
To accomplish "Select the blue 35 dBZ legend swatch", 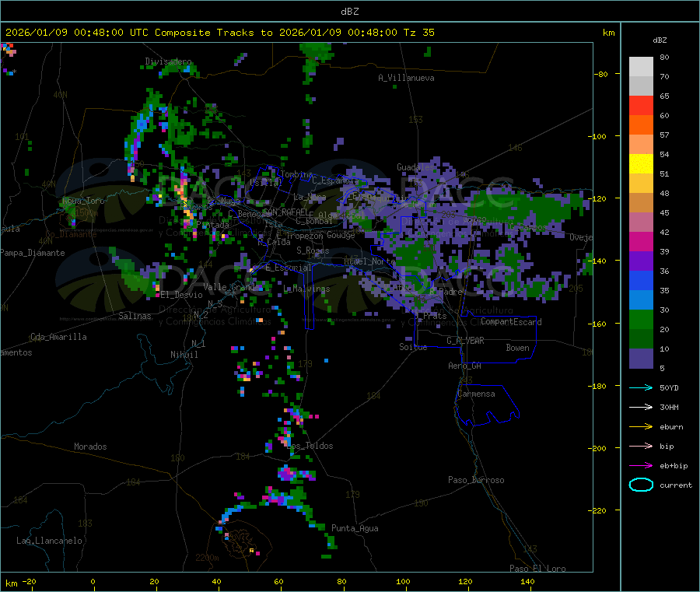I will 641,280.
